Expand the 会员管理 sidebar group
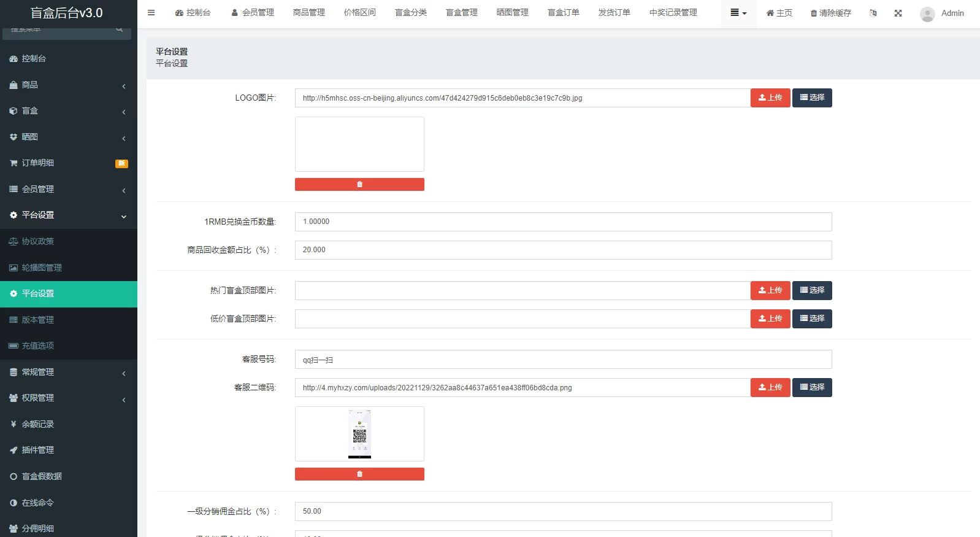The width and height of the screenshot is (980, 537). coord(67,189)
